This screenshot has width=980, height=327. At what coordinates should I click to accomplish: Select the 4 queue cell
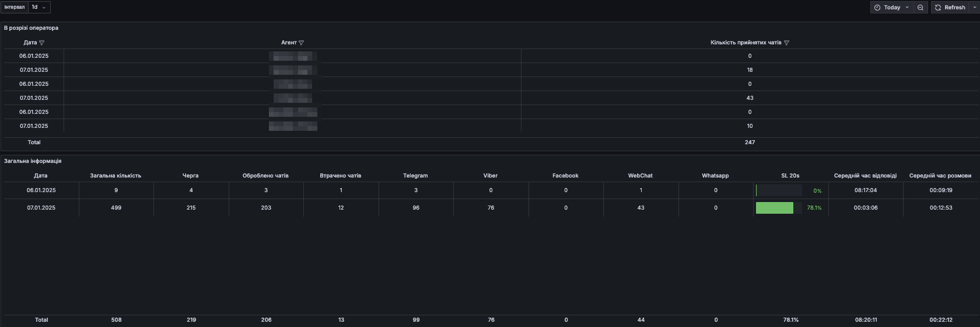(x=191, y=190)
